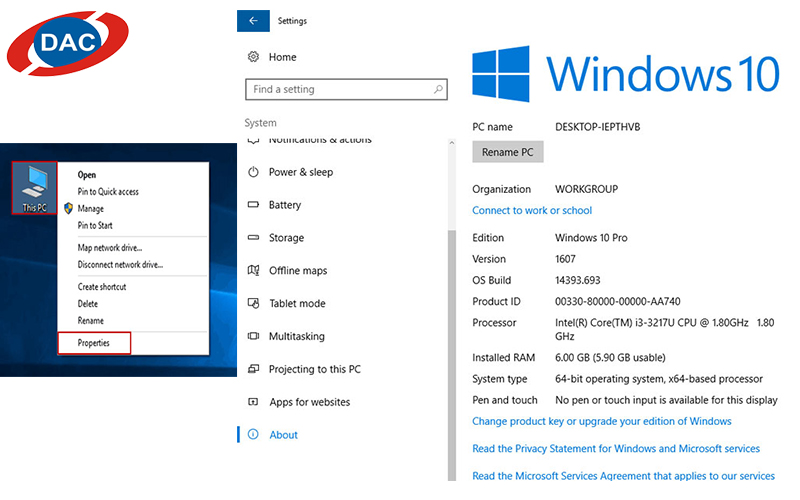Click Product ID 00330-80000-00000-AA740
The image size is (800, 500).
pos(618,301)
